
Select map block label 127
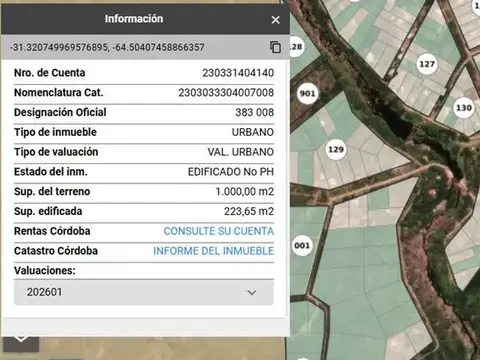point(427,64)
